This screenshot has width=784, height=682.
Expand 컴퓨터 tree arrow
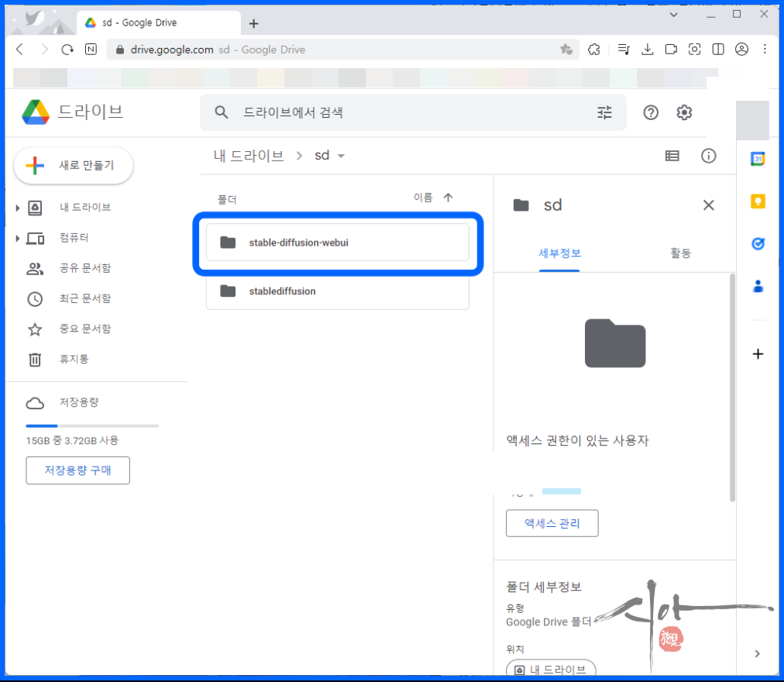18,238
